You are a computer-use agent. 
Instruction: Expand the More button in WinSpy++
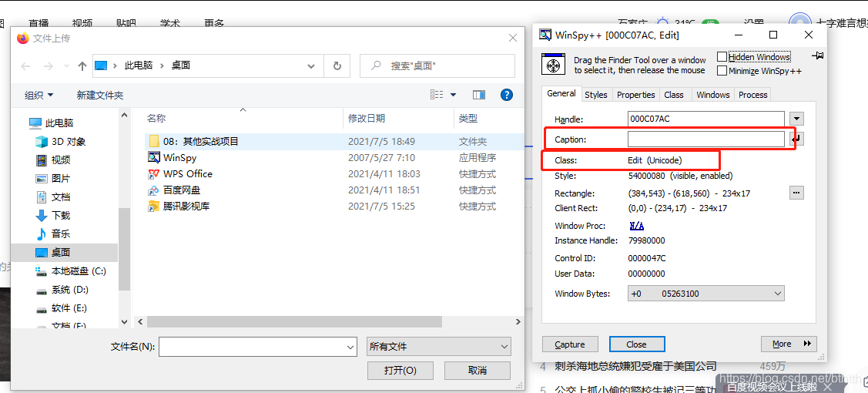point(789,344)
